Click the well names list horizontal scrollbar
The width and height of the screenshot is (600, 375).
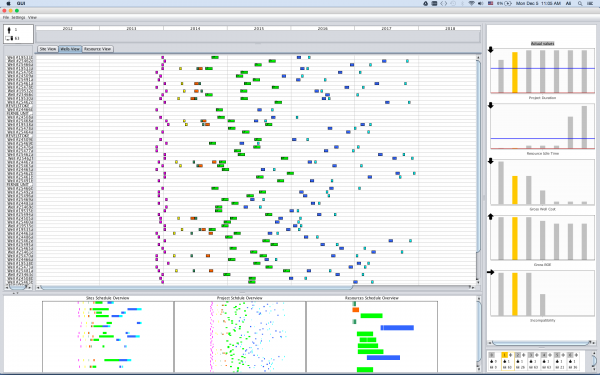pos(18,287)
